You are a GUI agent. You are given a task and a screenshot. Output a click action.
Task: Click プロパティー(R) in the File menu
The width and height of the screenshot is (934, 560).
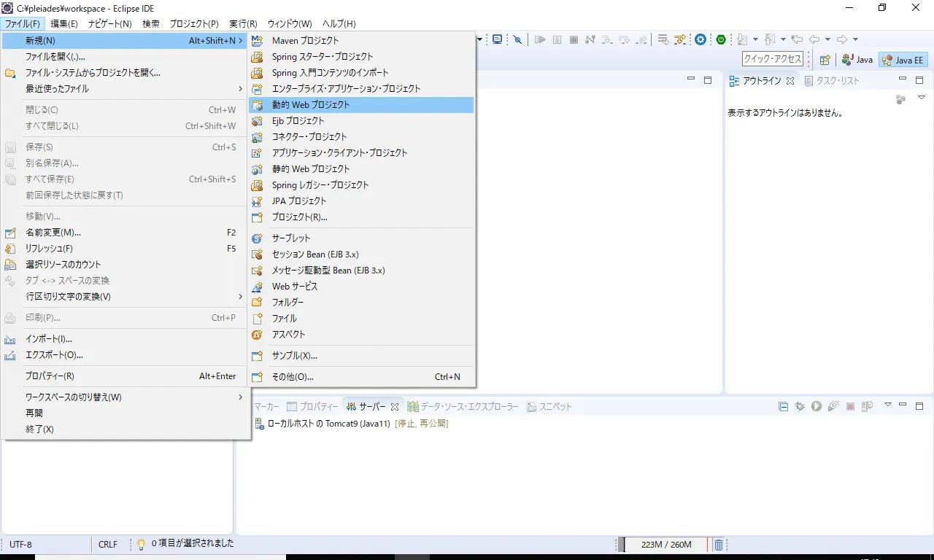coord(126,376)
